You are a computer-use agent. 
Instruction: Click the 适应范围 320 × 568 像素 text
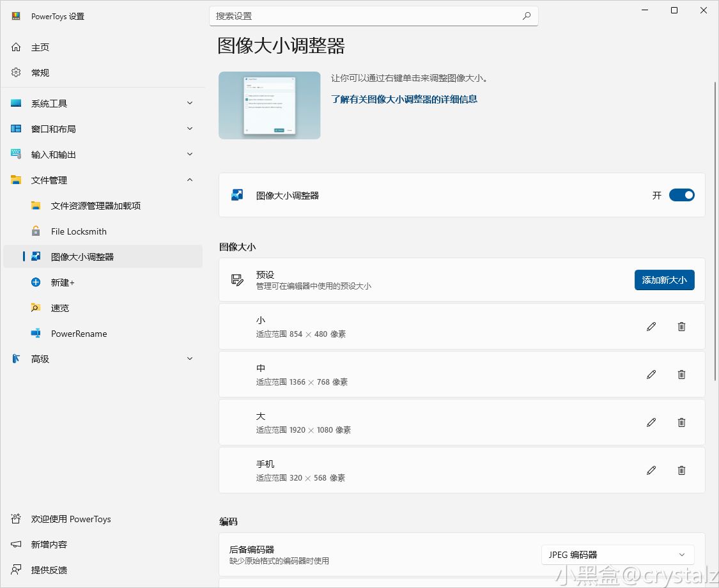pyautogui.click(x=300, y=477)
